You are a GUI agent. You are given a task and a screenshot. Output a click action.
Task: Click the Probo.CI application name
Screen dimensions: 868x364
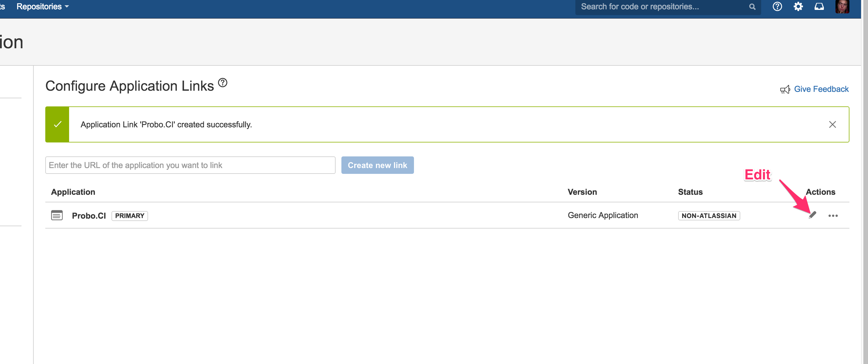89,216
